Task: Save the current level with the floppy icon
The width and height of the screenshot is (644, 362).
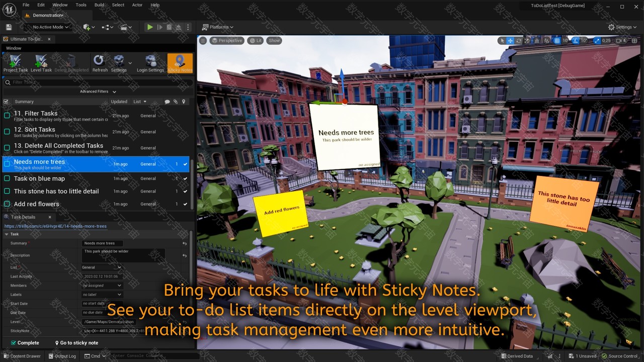Action: [x=9, y=27]
